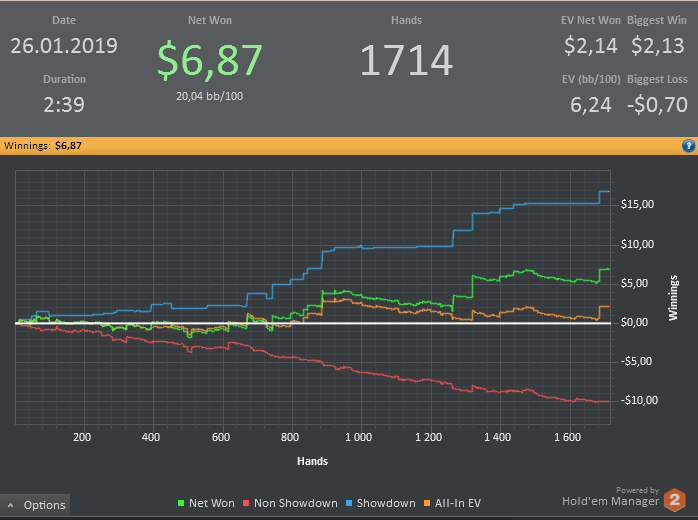
Task: Click the Biggest Loss label
Action: point(657,79)
